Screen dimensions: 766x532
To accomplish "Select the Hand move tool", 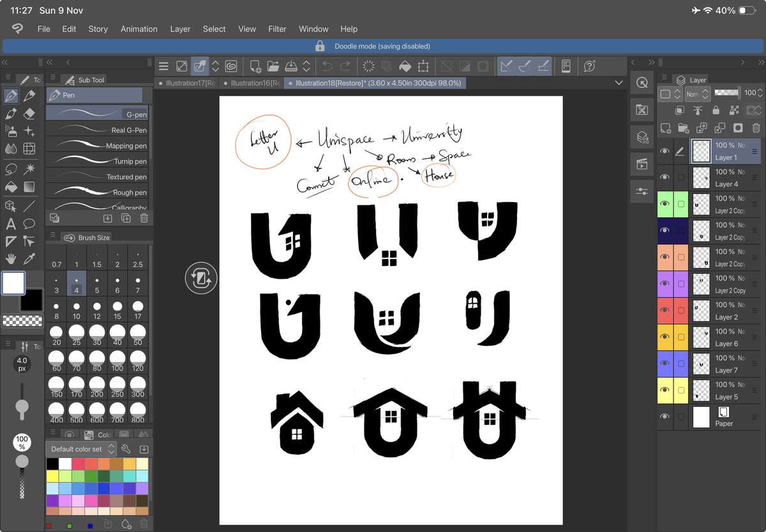I will tap(11, 259).
